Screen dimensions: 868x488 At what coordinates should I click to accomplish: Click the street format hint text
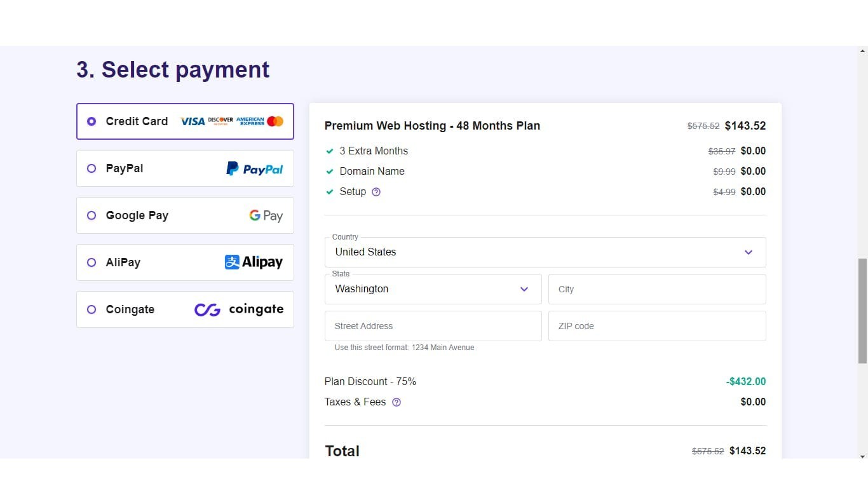tap(405, 348)
